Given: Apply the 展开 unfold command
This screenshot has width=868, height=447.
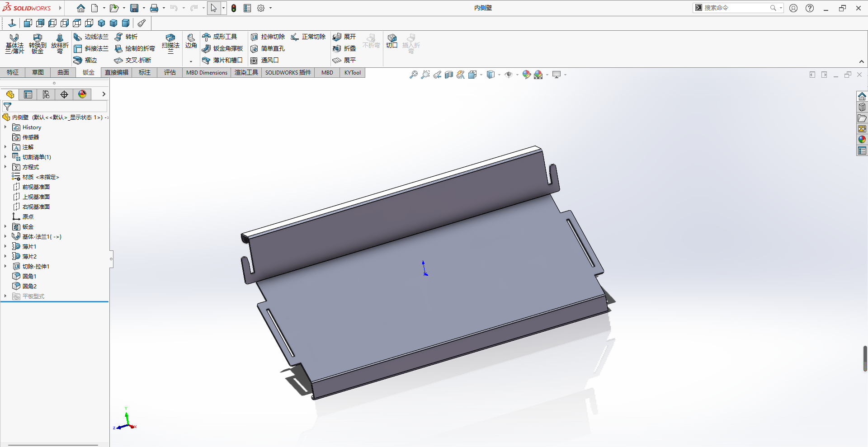Looking at the screenshot, I should [344, 37].
